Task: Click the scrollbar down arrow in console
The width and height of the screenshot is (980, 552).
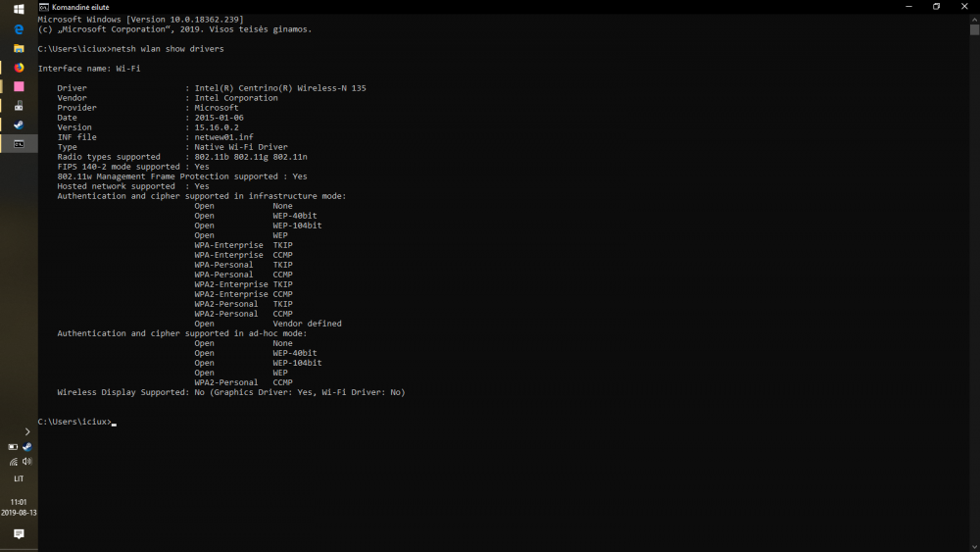Action: click(974, 547)
